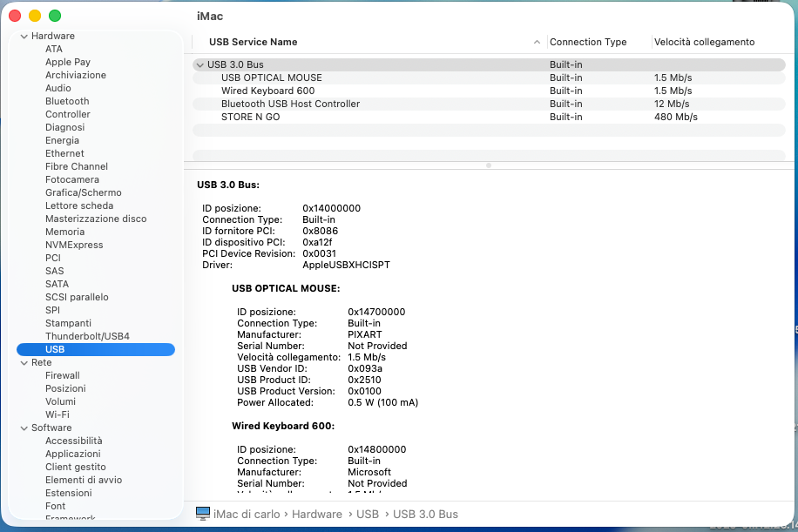The image size is (798, 532).
Task: Open SATA in the sidebar
Action: [x=57, y=284]
